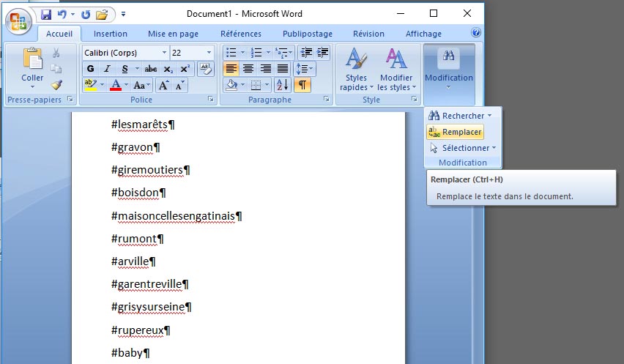Viewport: 624px width, 364px height.
Task: Apply numbered list
Action: (256, 53)
